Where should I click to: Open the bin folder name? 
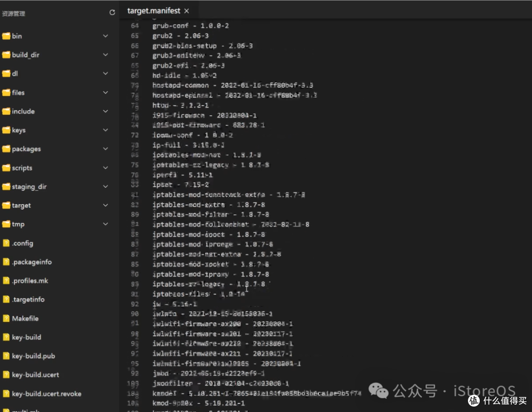pos(17,36)
